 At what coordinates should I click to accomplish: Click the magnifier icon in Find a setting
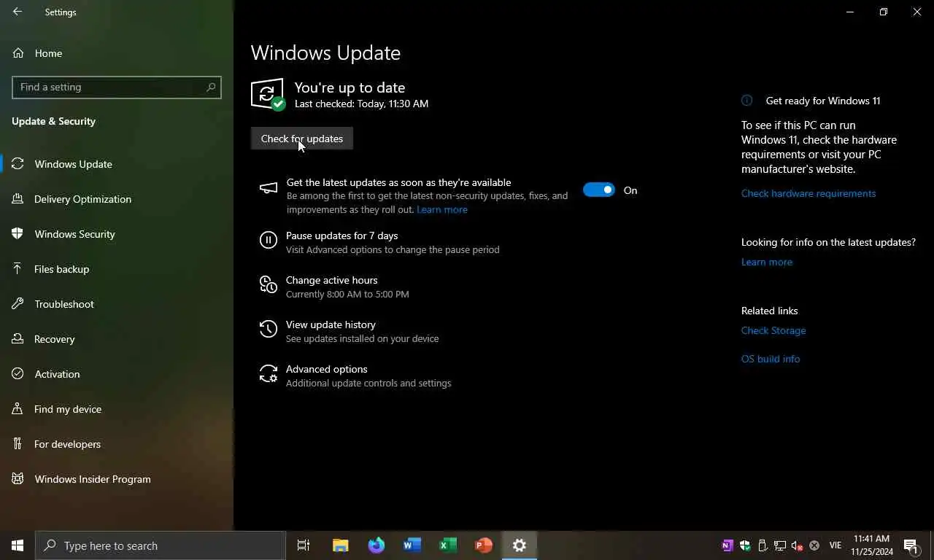click(x=211, y=87)
